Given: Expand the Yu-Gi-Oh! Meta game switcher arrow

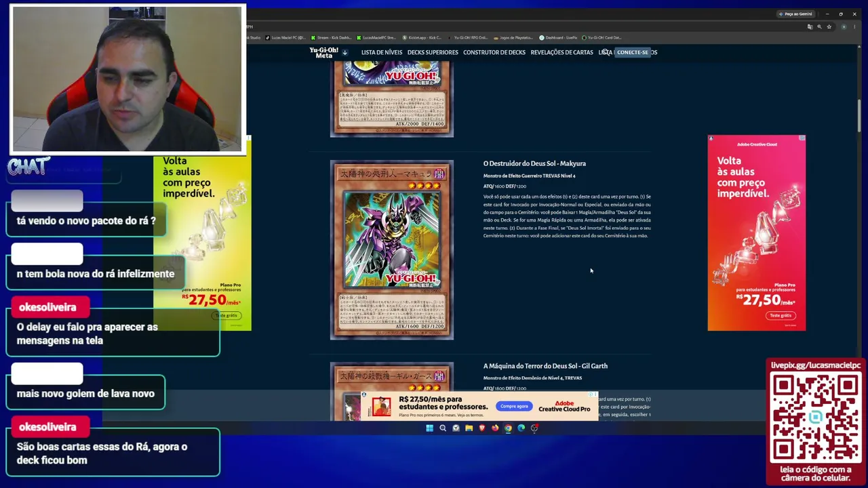Looking at the screenshot, I should pyautogui.click(x=344, y=52).
